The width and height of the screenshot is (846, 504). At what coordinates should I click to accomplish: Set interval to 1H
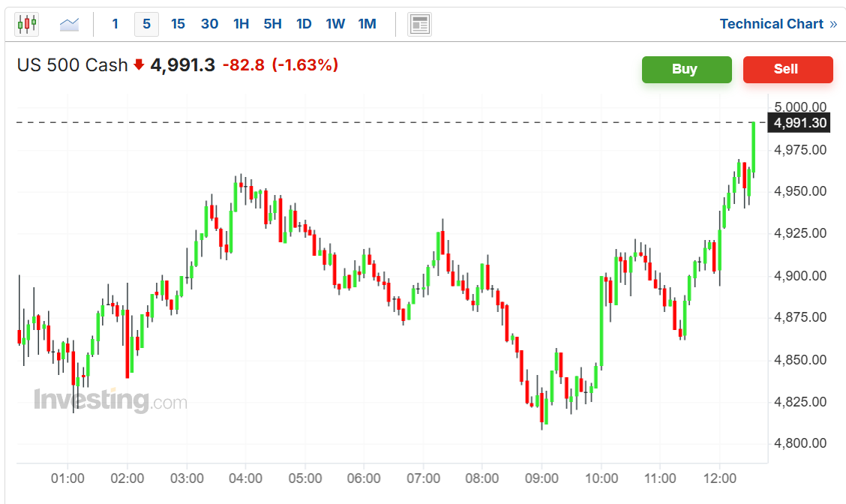[241, 24]
